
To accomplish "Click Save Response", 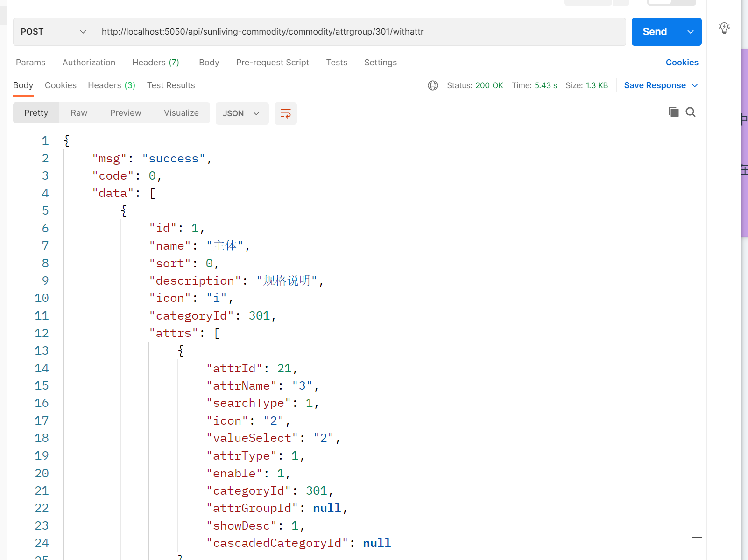I will [x=655, y=85].
